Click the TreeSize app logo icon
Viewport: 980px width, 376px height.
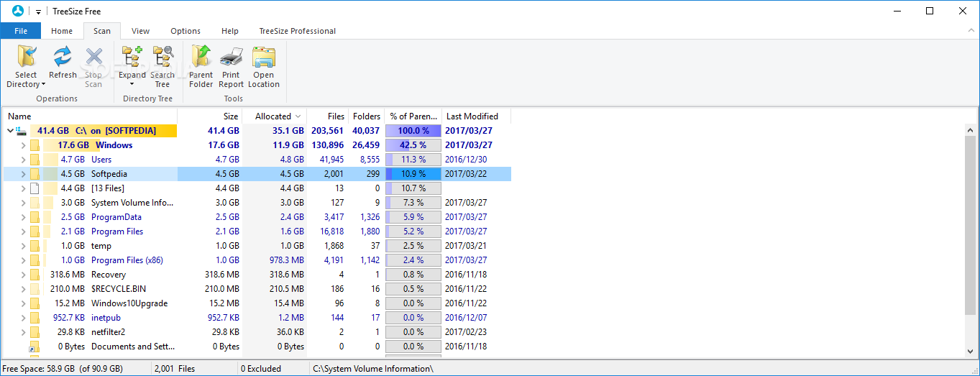pos(18,11)
